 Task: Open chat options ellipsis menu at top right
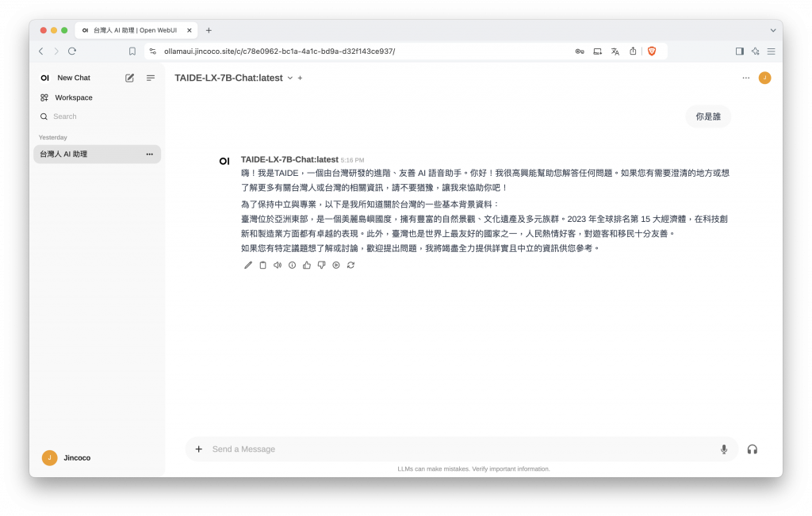tap(745, 78)
